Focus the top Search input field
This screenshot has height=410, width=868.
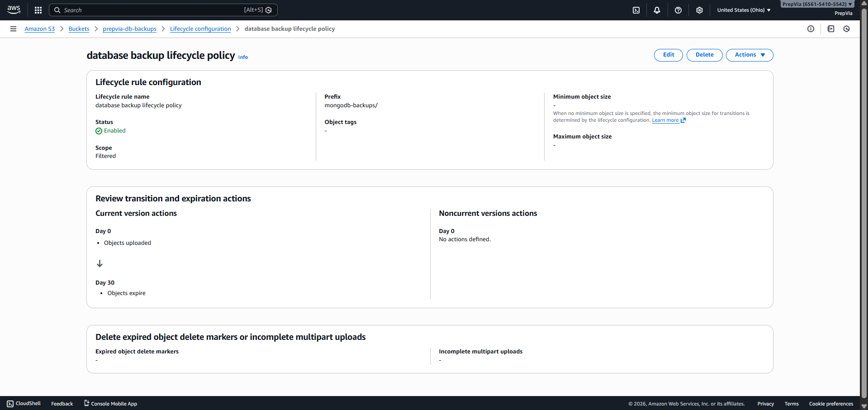tap(163, 10)
